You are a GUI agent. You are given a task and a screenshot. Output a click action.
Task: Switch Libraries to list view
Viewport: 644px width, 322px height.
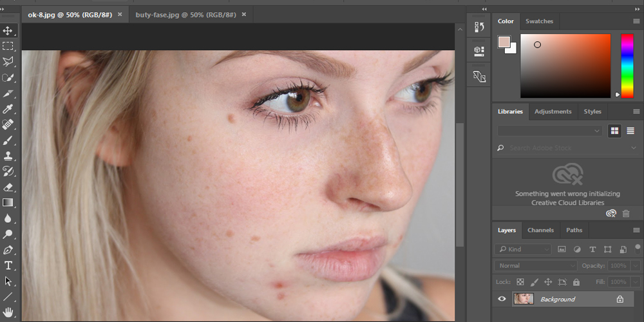click(x=630, y=131)
